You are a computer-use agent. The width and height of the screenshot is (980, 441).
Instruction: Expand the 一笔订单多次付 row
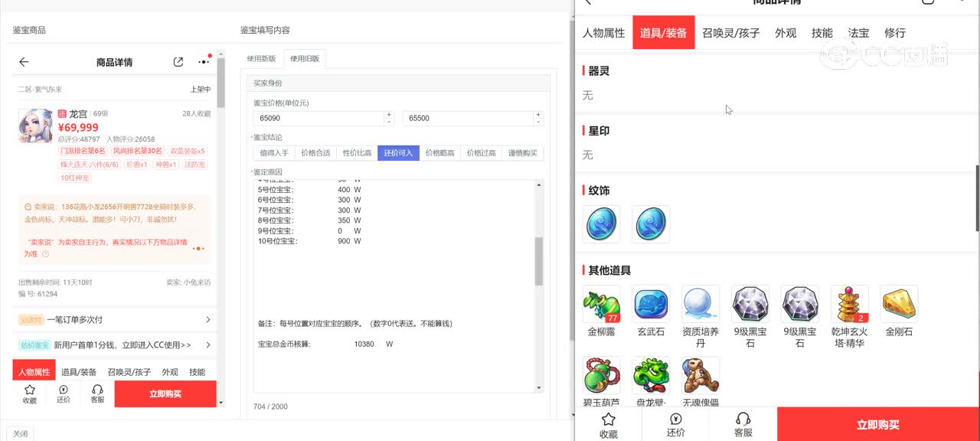[208, 320]
